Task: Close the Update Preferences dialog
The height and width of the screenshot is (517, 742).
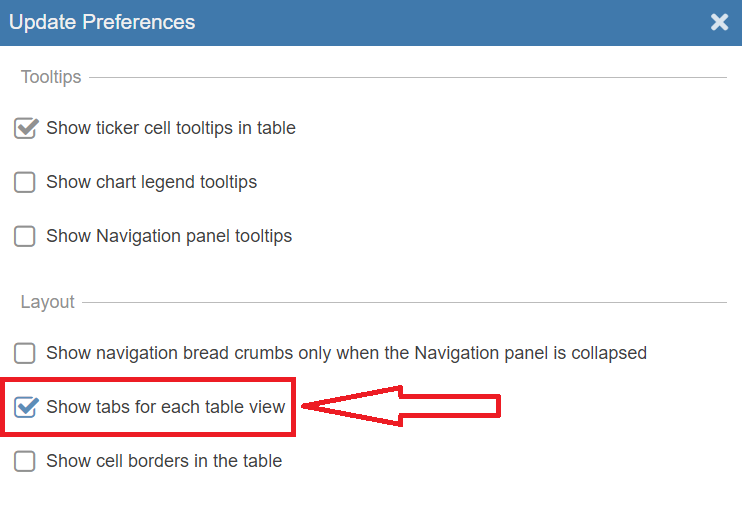Action: coord(719,22)
